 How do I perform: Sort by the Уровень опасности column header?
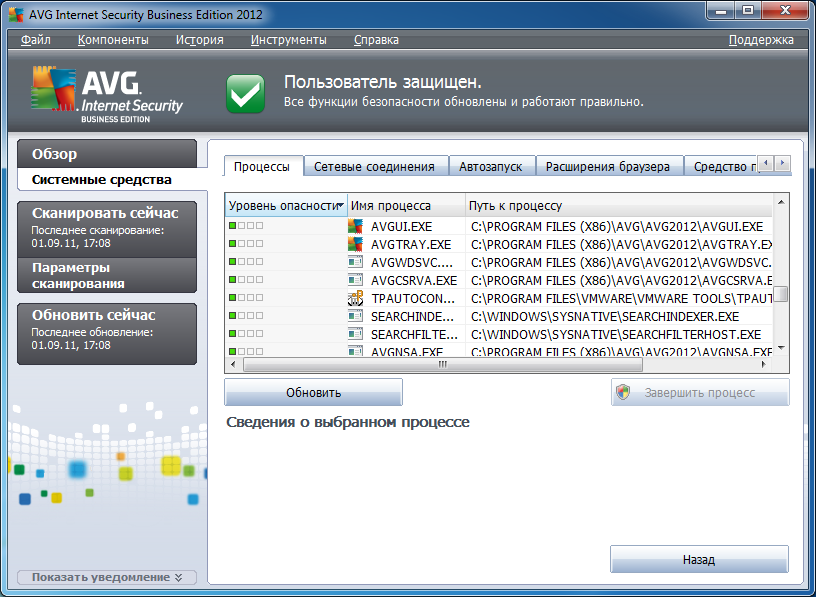click(286, 206)
